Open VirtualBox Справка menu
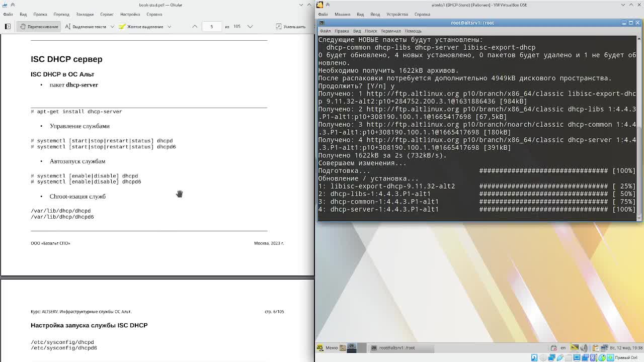644x362 pixels. (x=422, y=14)
